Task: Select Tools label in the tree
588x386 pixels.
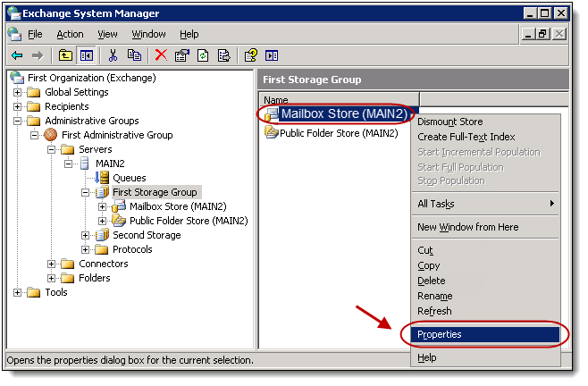Action: tap(56, 292)
